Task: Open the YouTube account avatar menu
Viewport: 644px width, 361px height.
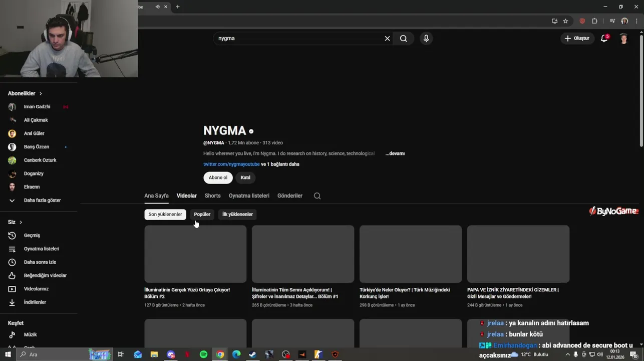Action: point(623,39)
